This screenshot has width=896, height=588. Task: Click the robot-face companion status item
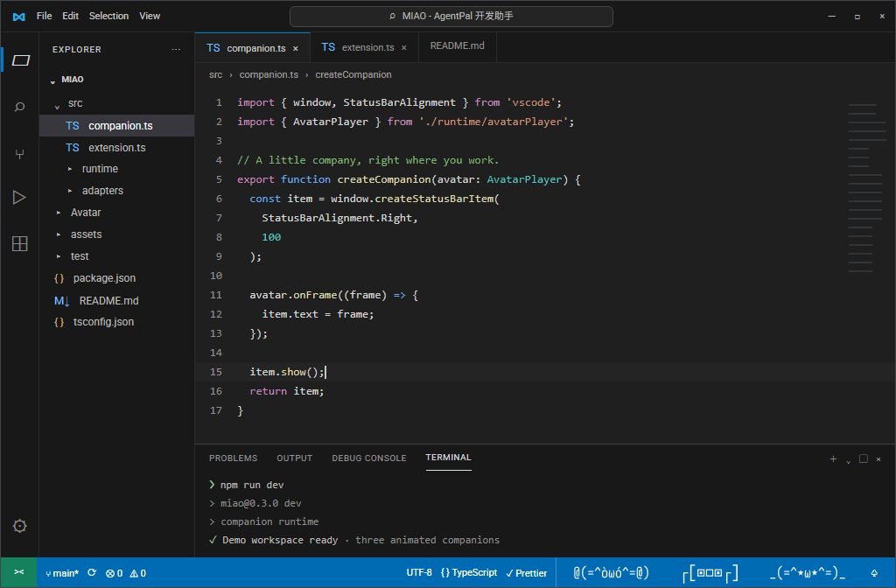point(710,573)
